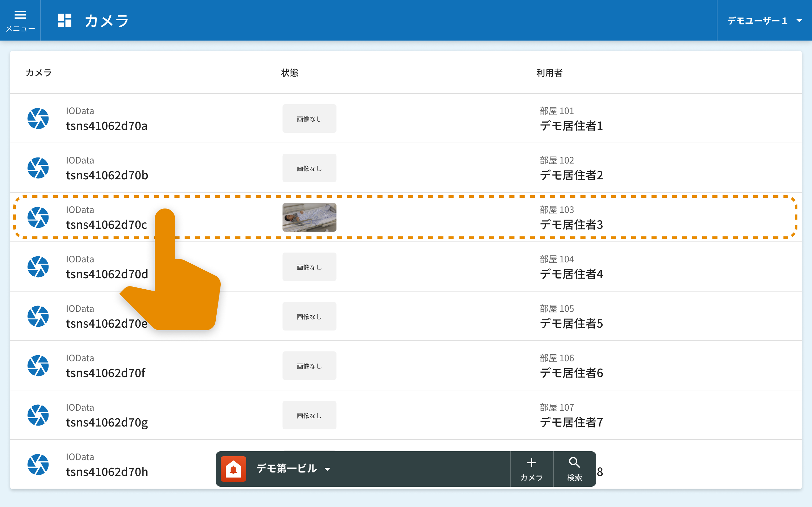Viewport: 812px width, 507px height.
Task: Select camera name tsns41062d70g
Action: pos(107,422)
